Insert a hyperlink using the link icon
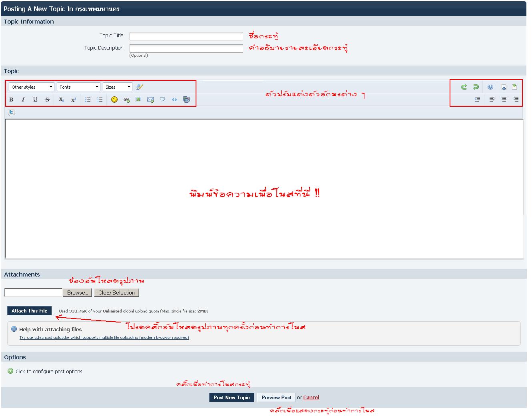Image resolution: width=532 pixels, height=420 pixels. click(126, 100)
